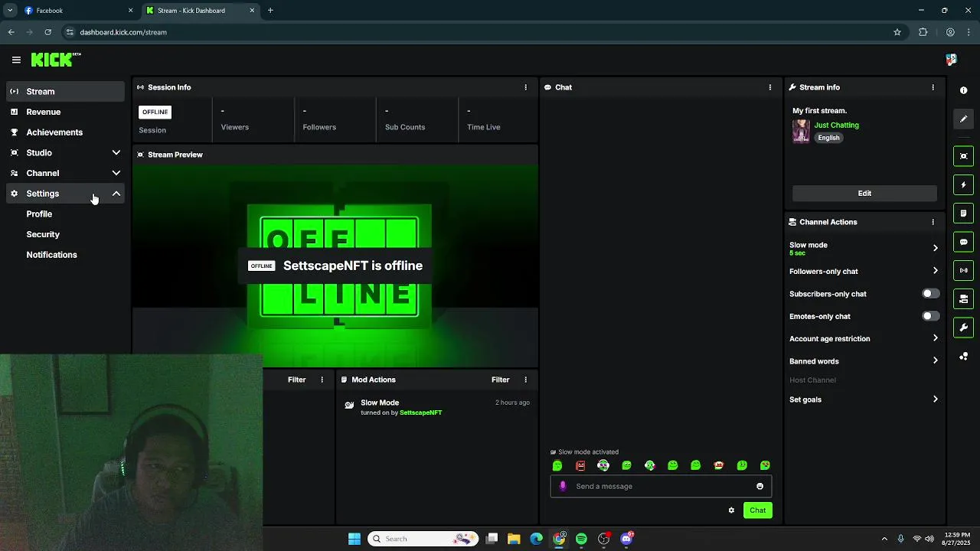Click the info icon in right sidebar
Image resolution: width=980 pixels, height=551 pixels.
(x=963, y=90)
